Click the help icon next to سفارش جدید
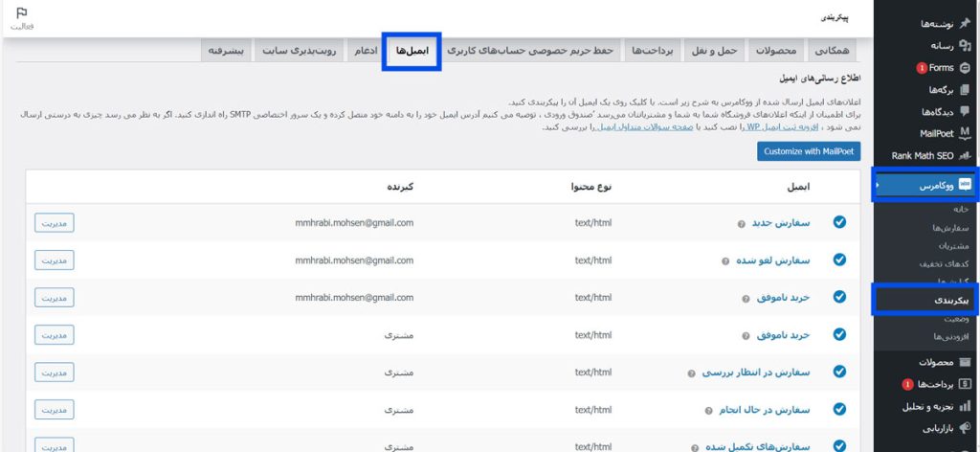980x452 pixels. coord(742,224)
